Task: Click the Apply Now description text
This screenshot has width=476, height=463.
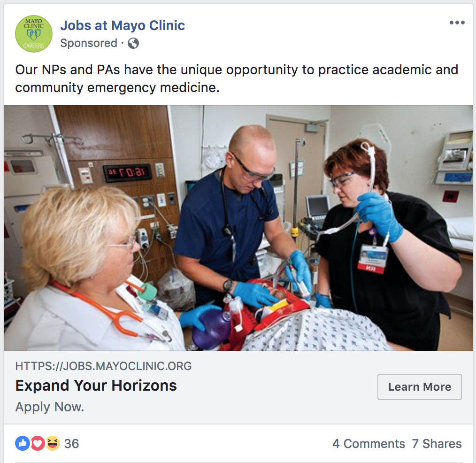Action: (50, 407)
